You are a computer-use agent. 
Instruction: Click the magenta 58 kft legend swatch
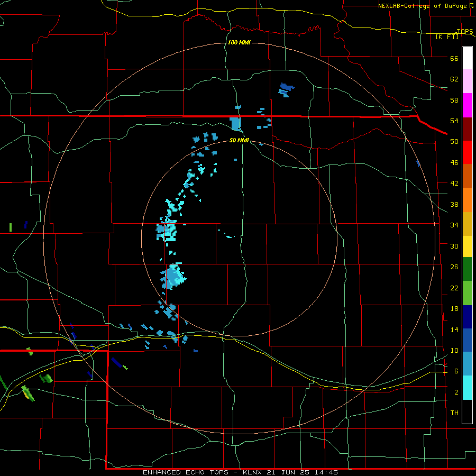[467, 105]
